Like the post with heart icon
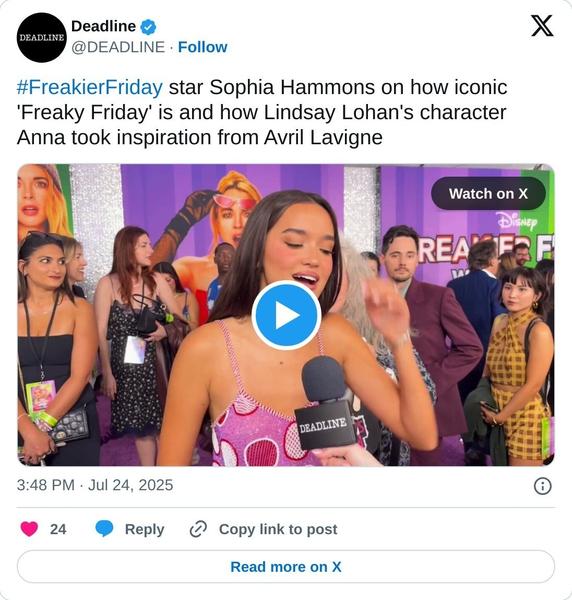This screenshot has height=600, width=572. click(x=29, y=529)
